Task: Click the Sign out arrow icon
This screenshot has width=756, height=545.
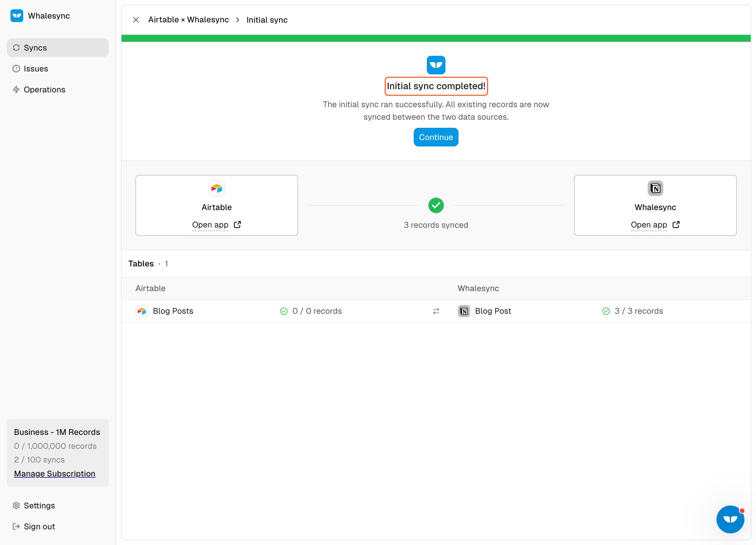Action: pos(16,526)
